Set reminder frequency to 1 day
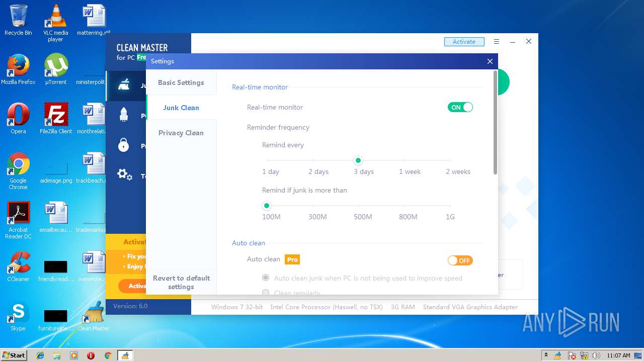The height and width of the screenshot is (362, 644). (x=267, y=161)
